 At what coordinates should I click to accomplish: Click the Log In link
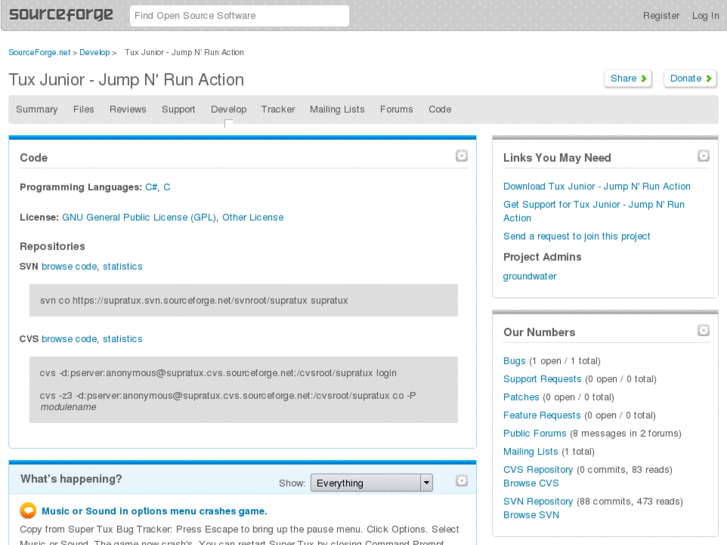pos(705,16)
